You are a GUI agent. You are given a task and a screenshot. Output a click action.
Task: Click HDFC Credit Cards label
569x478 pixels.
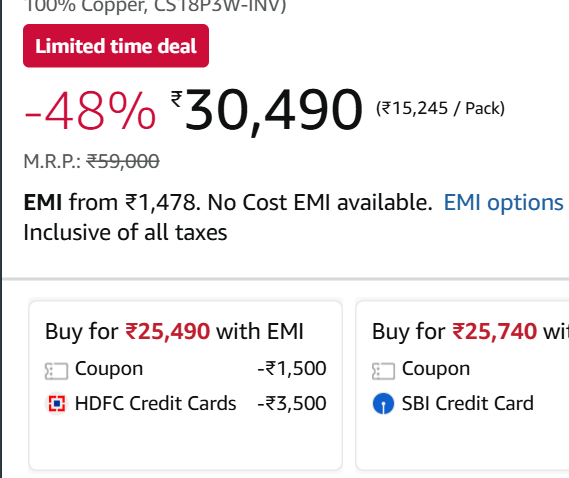(x=155, y=403)
